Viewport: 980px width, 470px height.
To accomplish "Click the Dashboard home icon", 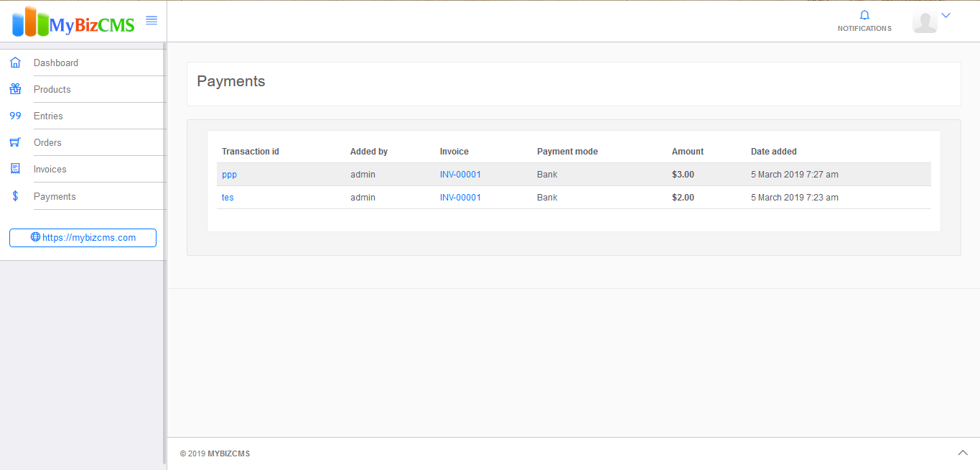I will click(15, 63).
